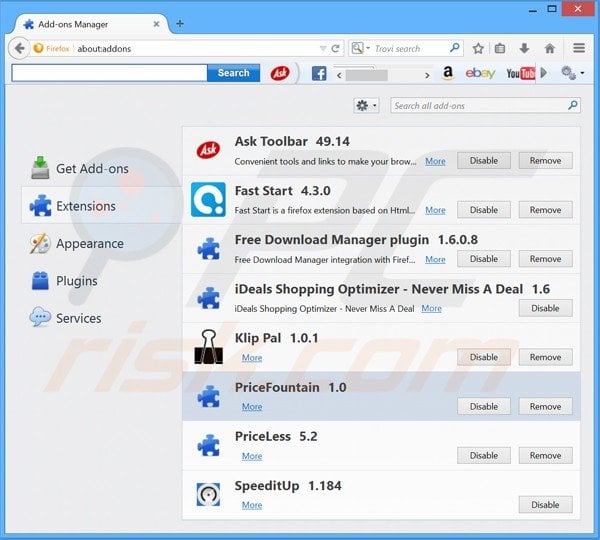The image size is (600, 540).
Task: Select the Add-ons Manager tab
Action: [92, 24]
